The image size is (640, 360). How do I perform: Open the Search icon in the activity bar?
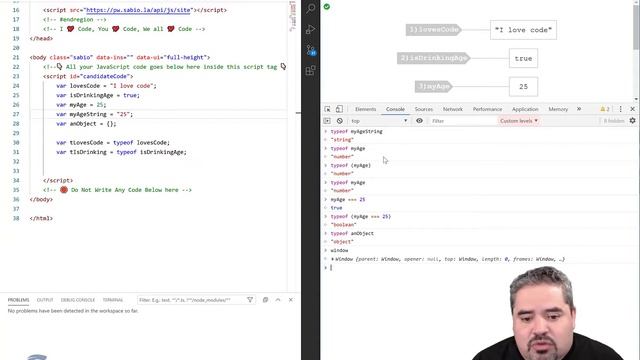[311, 9]
